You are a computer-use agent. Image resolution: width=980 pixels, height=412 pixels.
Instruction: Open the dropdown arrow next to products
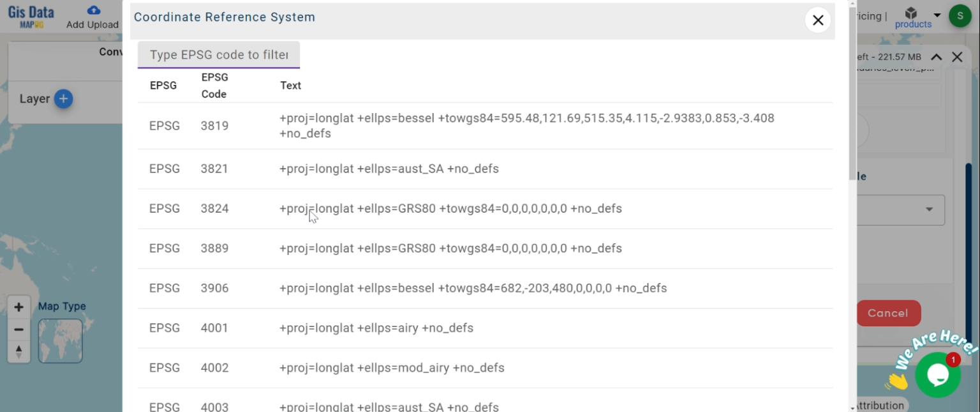click(x=937, y=15)
